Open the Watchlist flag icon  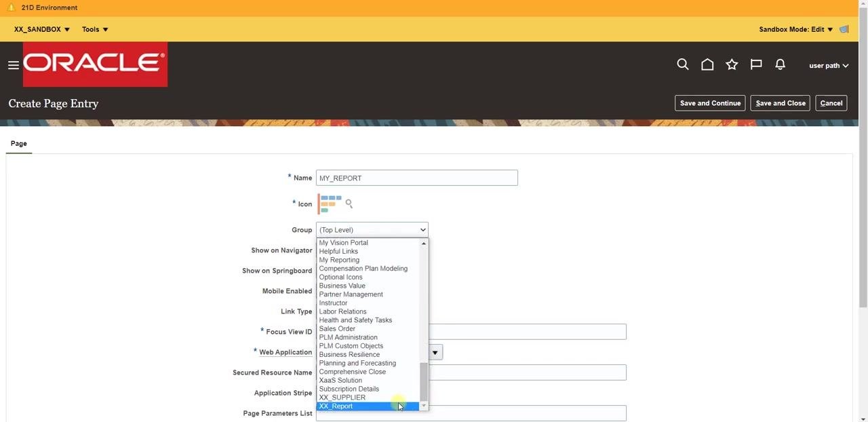(x=756, y=64)
